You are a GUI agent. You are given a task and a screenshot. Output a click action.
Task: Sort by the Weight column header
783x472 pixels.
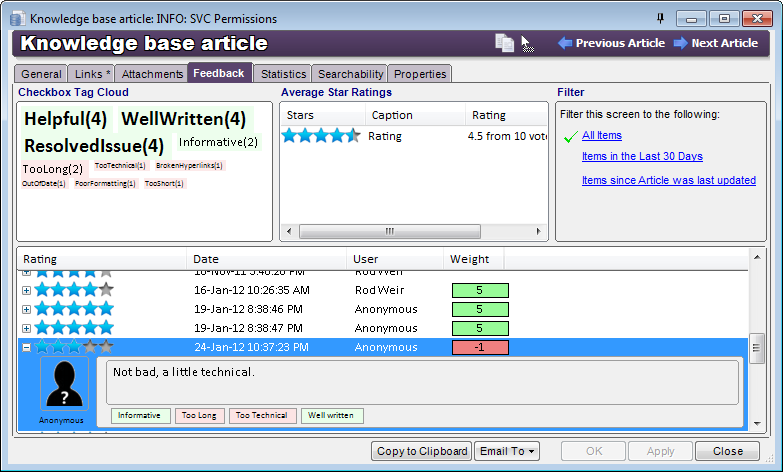(x=474, y=259)
